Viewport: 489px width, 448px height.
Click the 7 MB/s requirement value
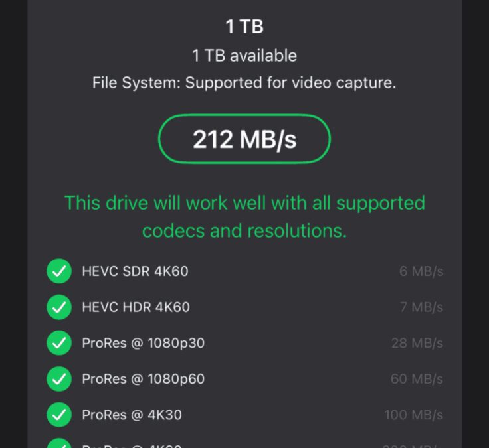coord(421,307)
